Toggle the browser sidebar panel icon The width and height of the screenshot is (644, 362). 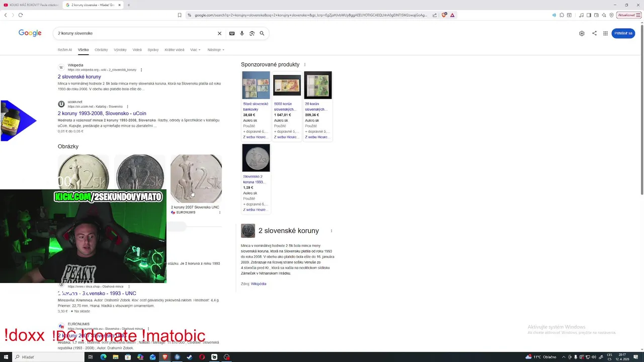[x=589, y=15]
